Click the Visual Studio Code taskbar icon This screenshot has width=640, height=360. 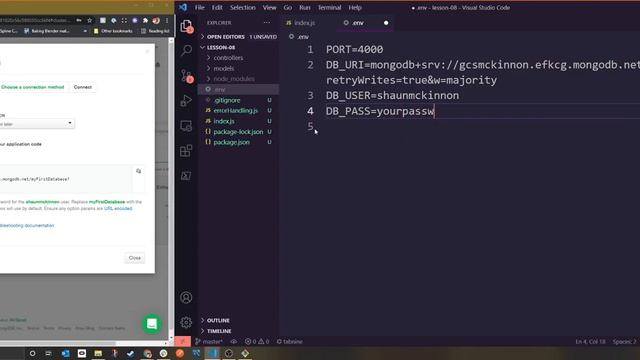[x=212, y=353]
